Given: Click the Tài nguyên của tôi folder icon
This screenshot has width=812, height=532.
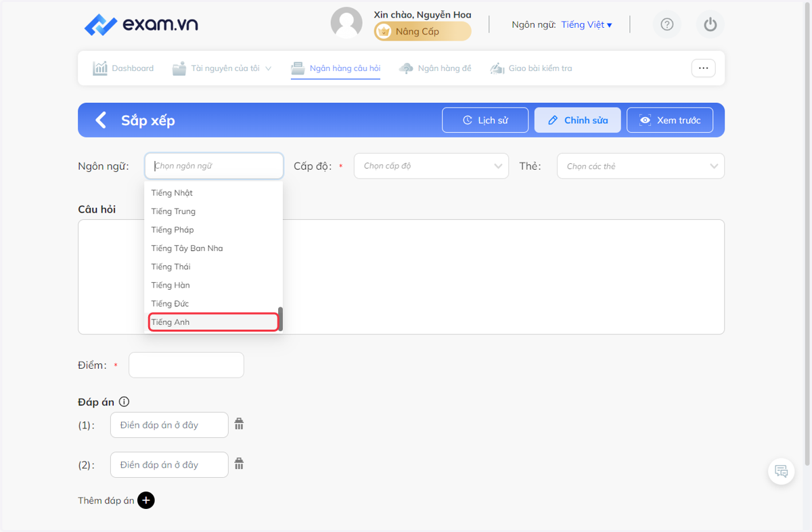Looking at the screenshot, I should point(179,68).
